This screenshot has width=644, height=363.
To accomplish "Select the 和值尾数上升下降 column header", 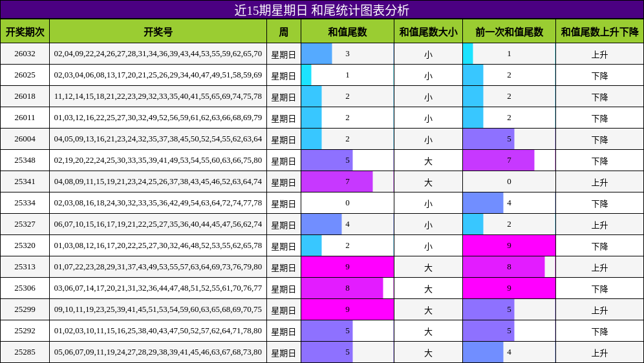I will click(599, 32).
